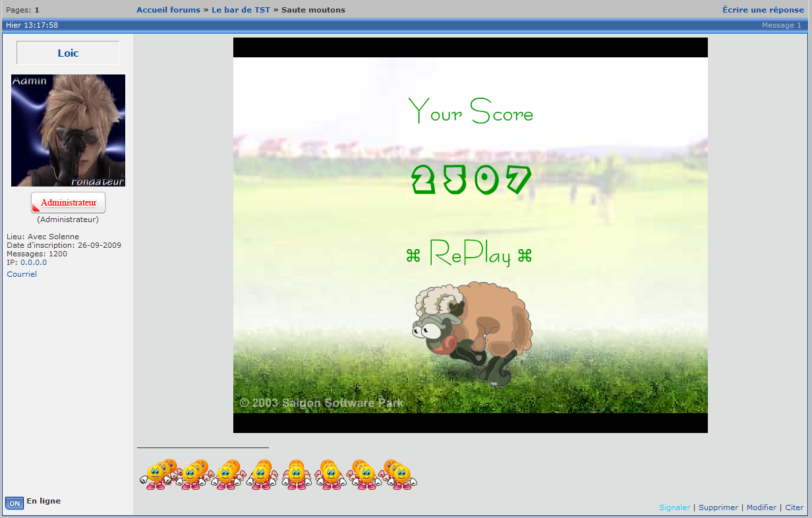This screenshot has height=518, width=812.
Task: Click the 'Messages: 1200' count
Action: coord(37,254)
